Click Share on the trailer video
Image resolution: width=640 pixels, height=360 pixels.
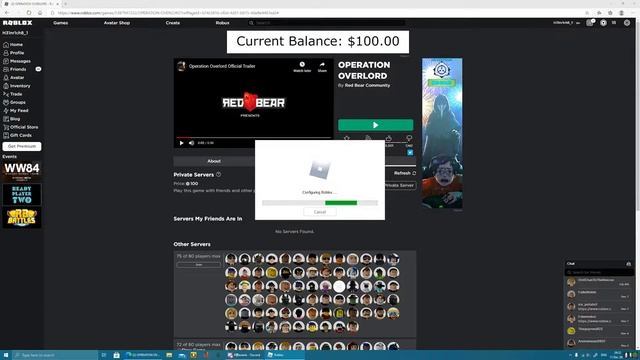click(322, 67)
